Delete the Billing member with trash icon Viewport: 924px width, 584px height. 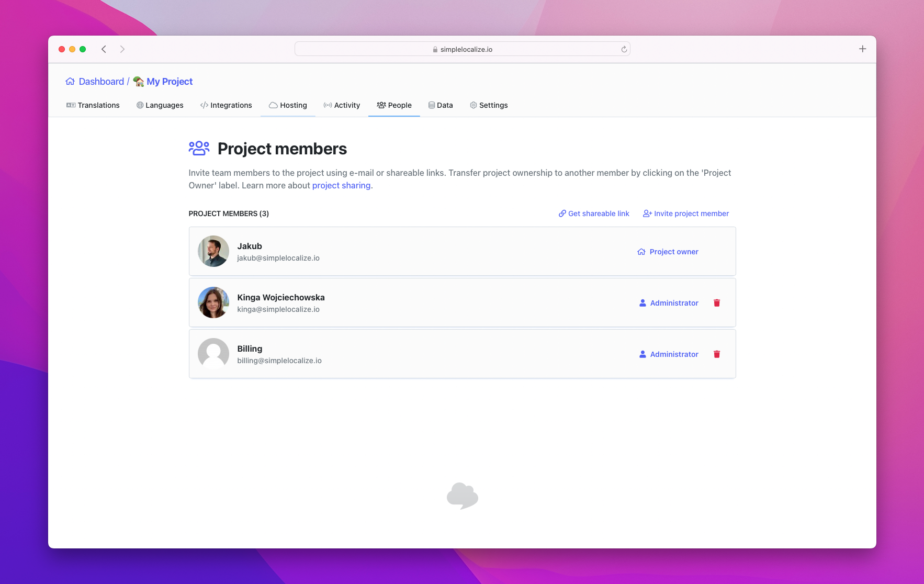[717, 354]
